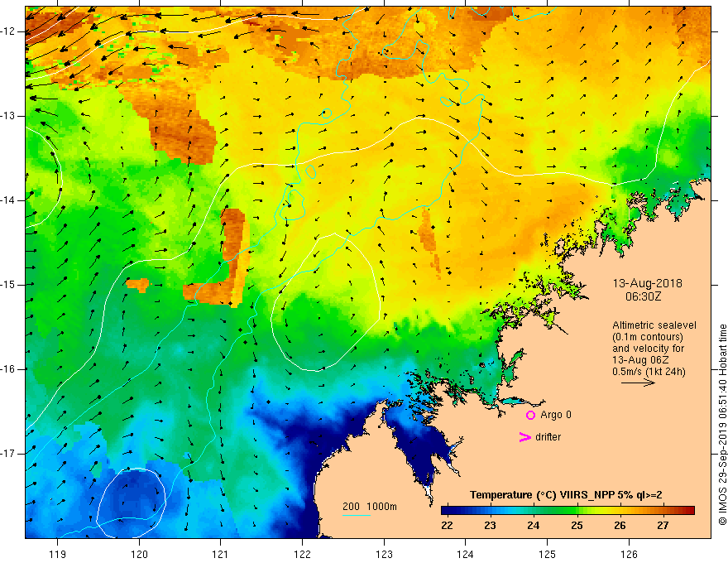Click the color bar value 26
This screenshot has height=563, width=728.
click(x=620, y=526)
